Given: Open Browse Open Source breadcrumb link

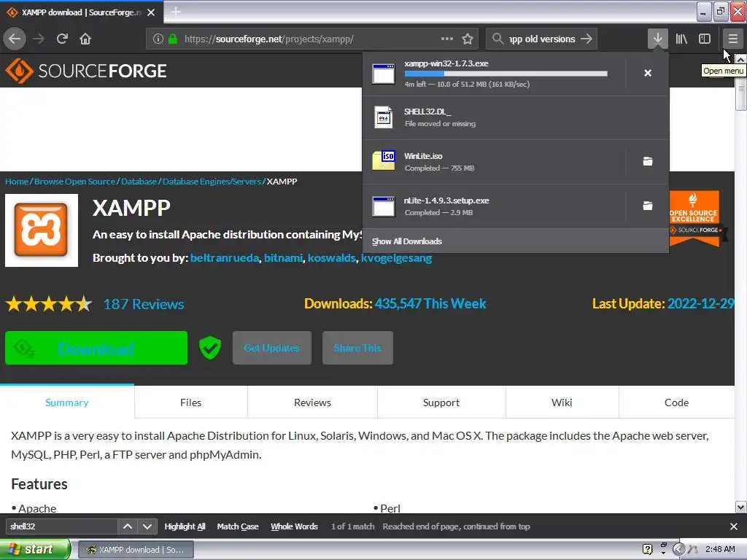Looking at the screenshot, I should 75,182.
